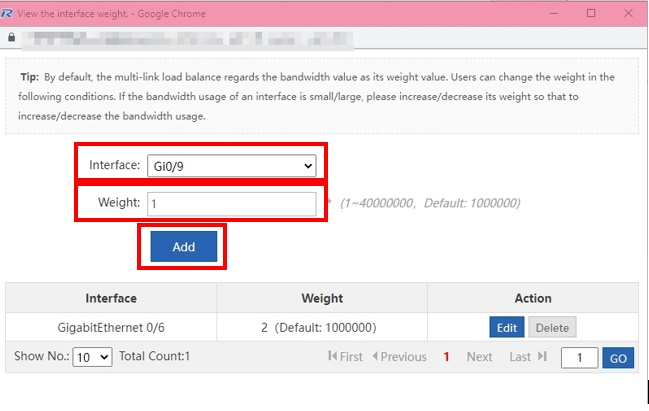The image size is (649, 411).
Task: Click the page number box beside GO
Action: [x=579, y=358]
